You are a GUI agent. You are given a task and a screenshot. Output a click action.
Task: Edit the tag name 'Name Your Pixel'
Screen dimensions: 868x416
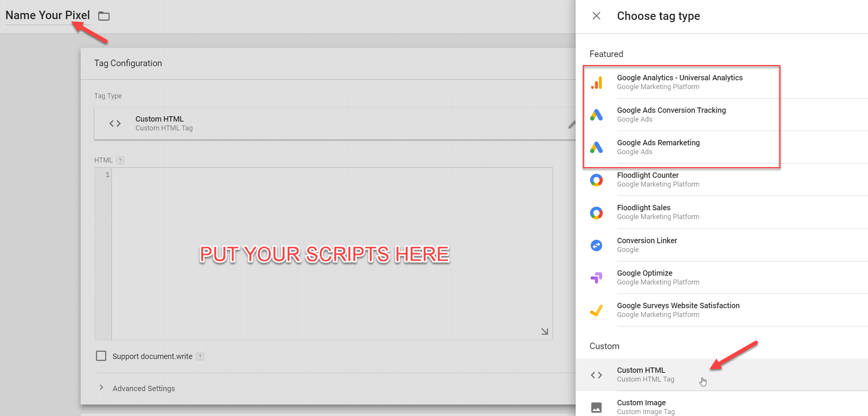coord(48,15)
